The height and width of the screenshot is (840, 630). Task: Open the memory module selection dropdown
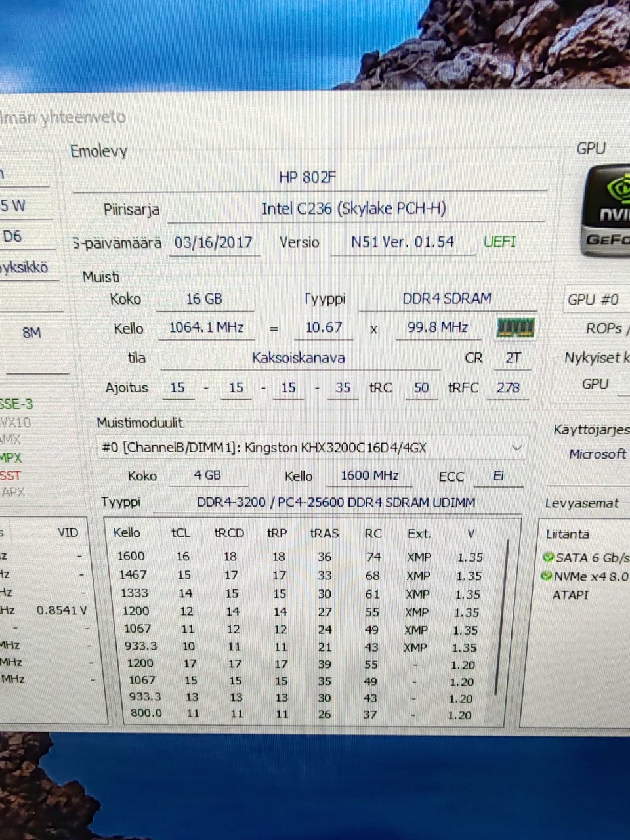click(312, 448)
